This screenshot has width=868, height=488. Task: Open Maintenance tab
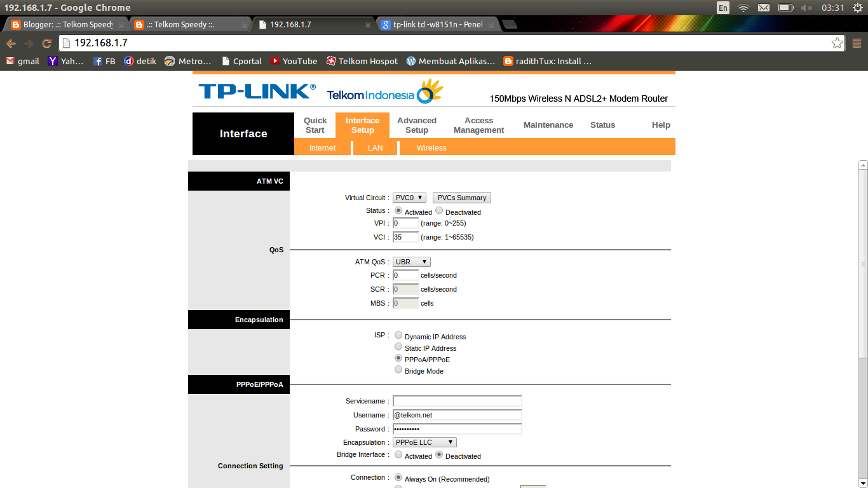(x=548, y=125)
